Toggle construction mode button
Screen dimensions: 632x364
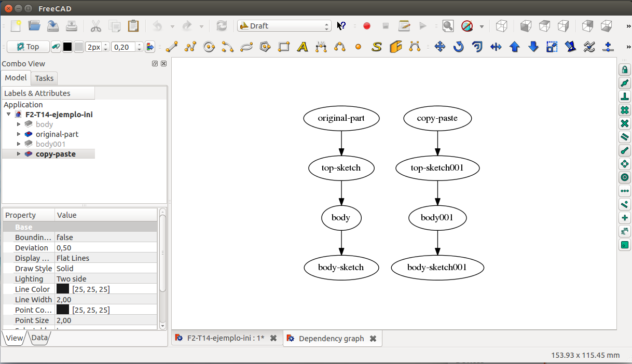click(x=56, y=47)
